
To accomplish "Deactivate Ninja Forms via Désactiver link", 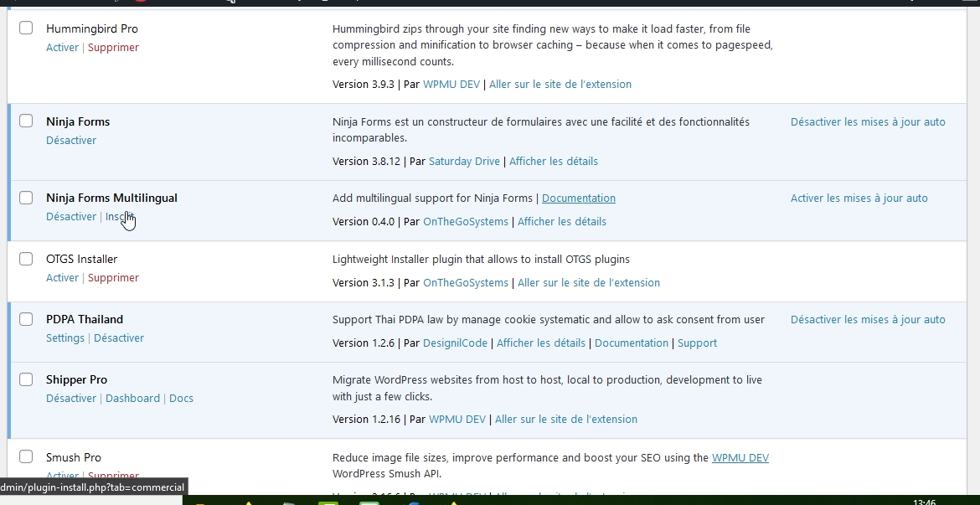I will pos(71,141).
